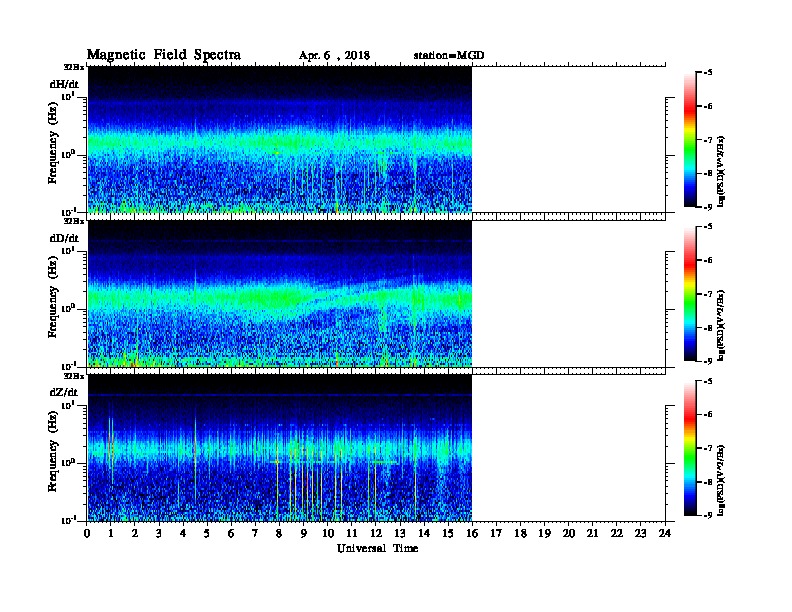
Task: Click hour 2 on the time axis
Action: 135,534
